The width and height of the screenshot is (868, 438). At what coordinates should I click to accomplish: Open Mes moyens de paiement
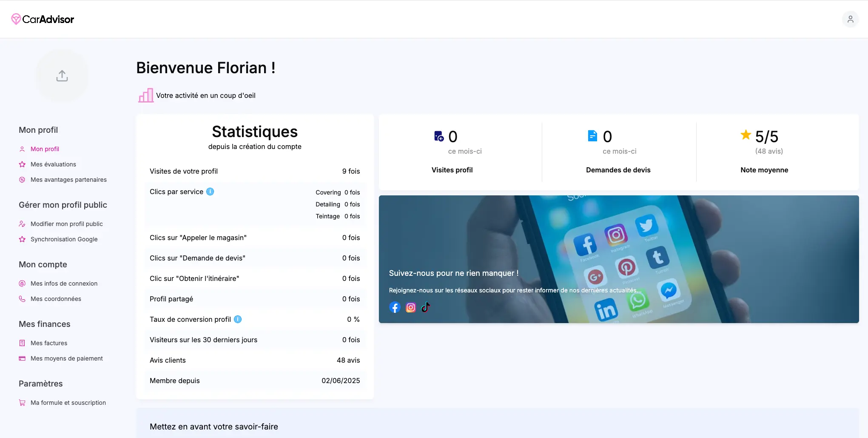[66, 358]
